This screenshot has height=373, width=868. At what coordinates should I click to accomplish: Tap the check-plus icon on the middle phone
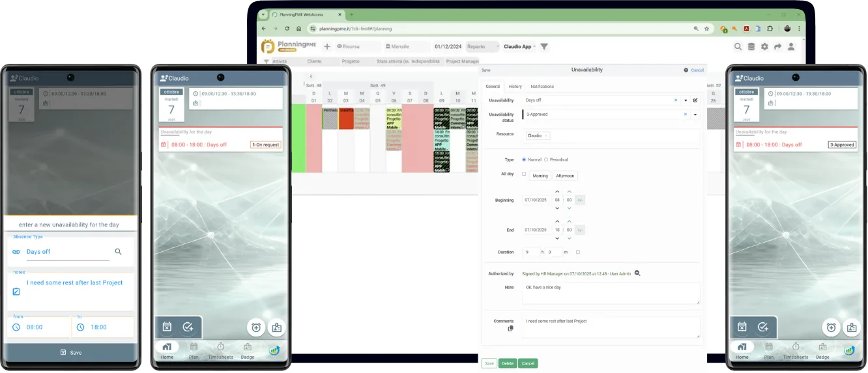click(x=188, y=327)
